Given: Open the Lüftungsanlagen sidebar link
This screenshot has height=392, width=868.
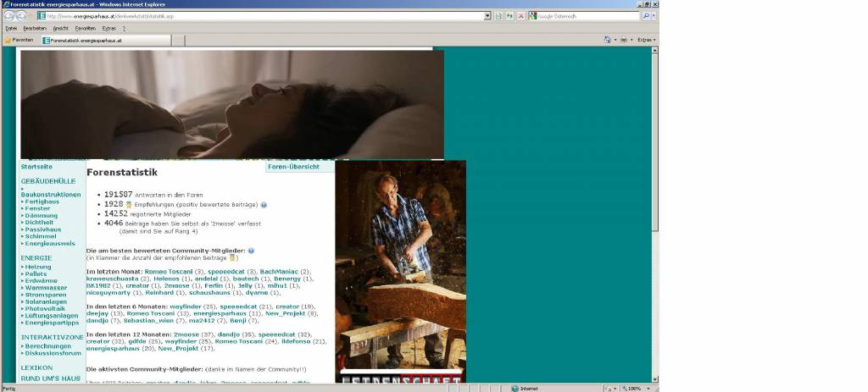Looking at the screenshot, I should tap(52, 316).
